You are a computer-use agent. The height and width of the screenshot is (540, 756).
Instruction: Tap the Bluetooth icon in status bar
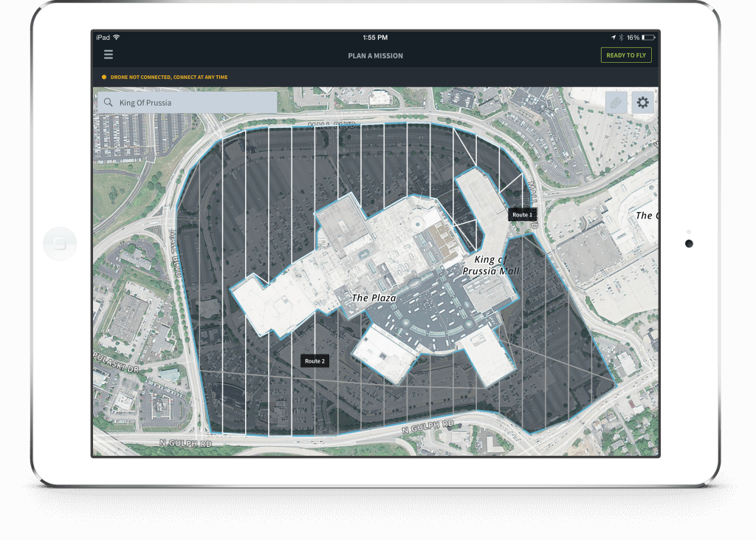(x=621, y=37)
